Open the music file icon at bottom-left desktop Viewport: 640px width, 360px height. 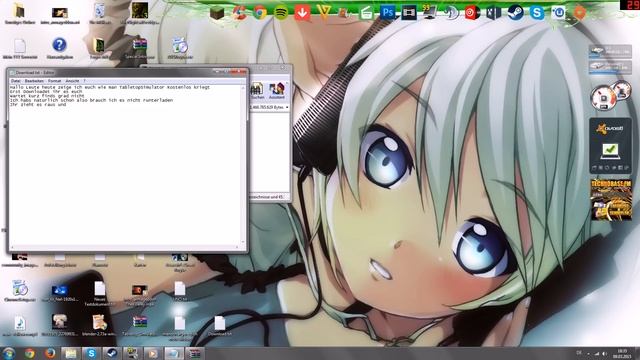pos(20,325)
